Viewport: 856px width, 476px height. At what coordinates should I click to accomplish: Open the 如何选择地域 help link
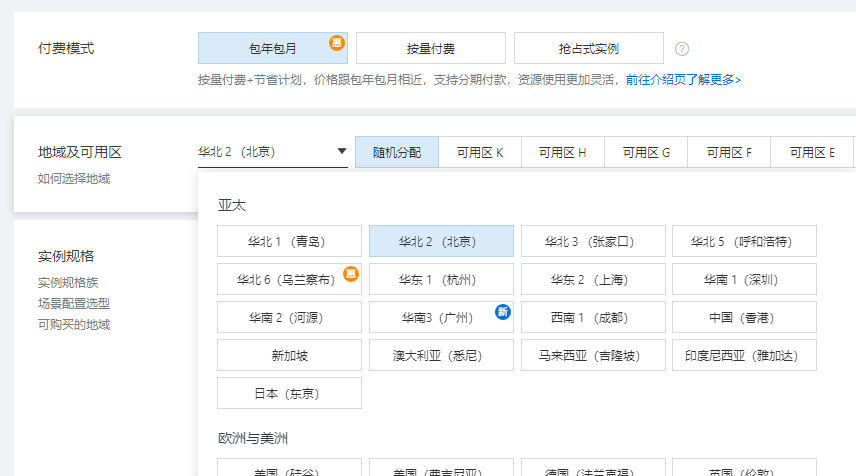click(x=74, y=178)
